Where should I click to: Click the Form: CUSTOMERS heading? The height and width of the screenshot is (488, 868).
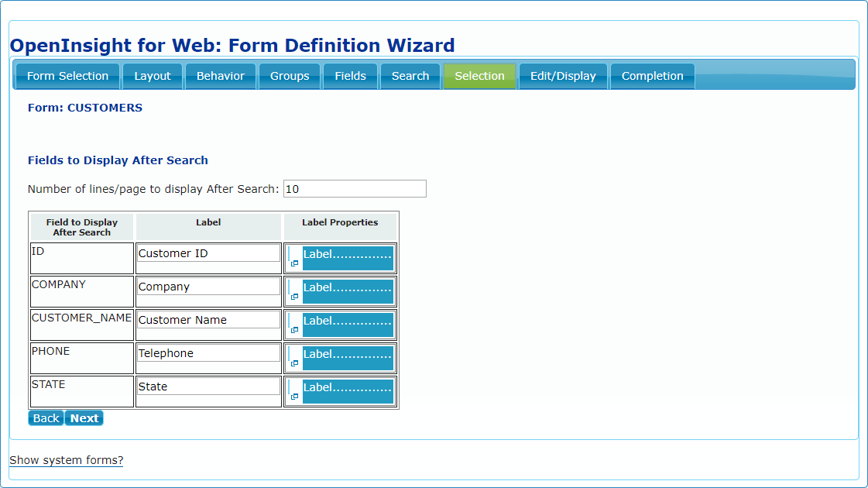pos(85,108)
